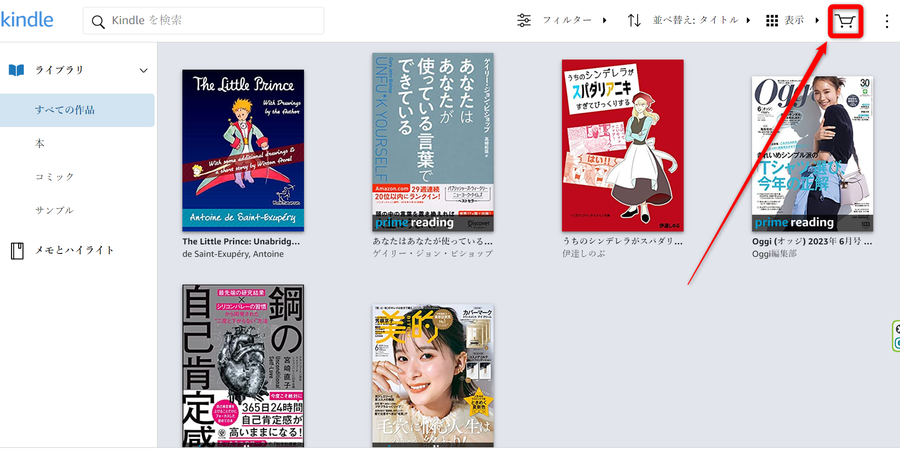Screen dimensions: 900x449
Task: Open メモとハイライト section
Action: (75, 250)
